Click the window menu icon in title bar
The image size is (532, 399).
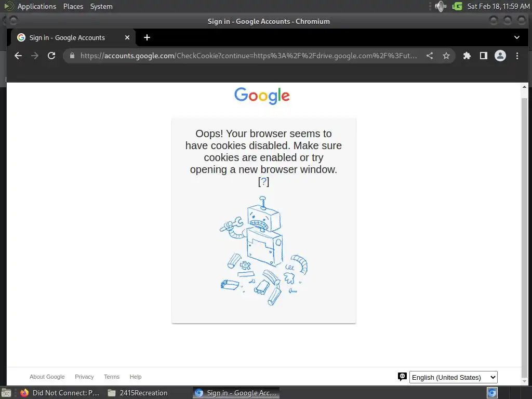[x=13, y=21]
